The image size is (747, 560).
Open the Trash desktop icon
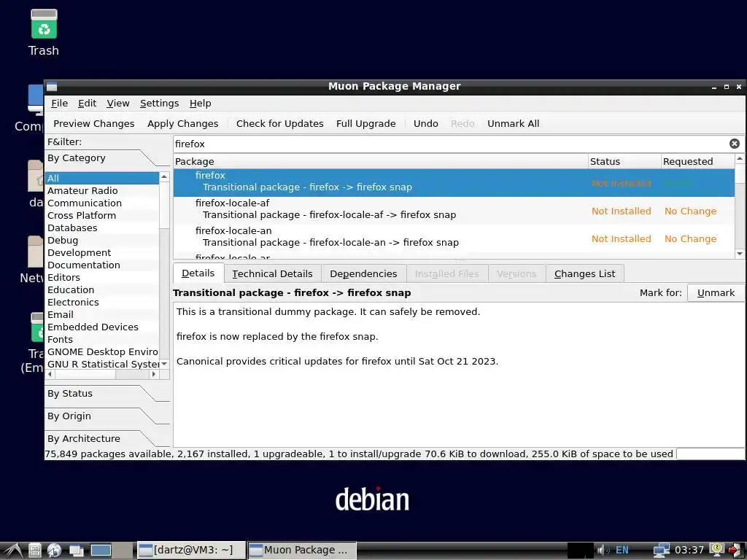[44, 32]
